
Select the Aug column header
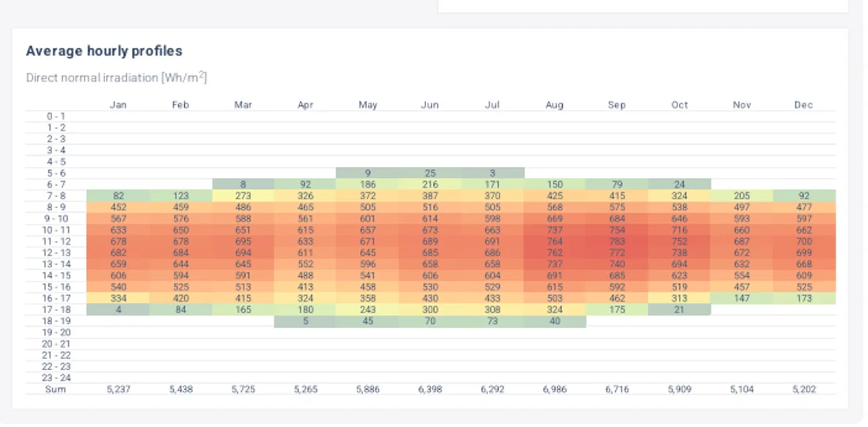pos(554,105)
